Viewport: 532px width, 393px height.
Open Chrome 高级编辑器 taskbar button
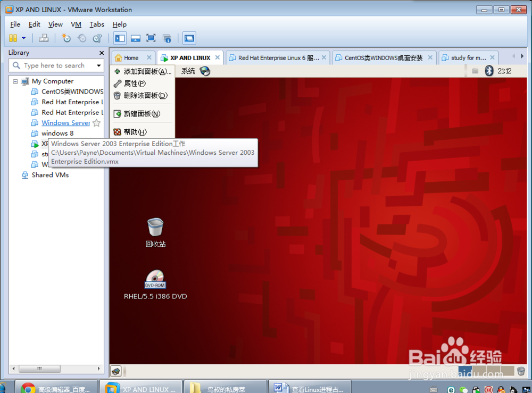pos(57,388)
